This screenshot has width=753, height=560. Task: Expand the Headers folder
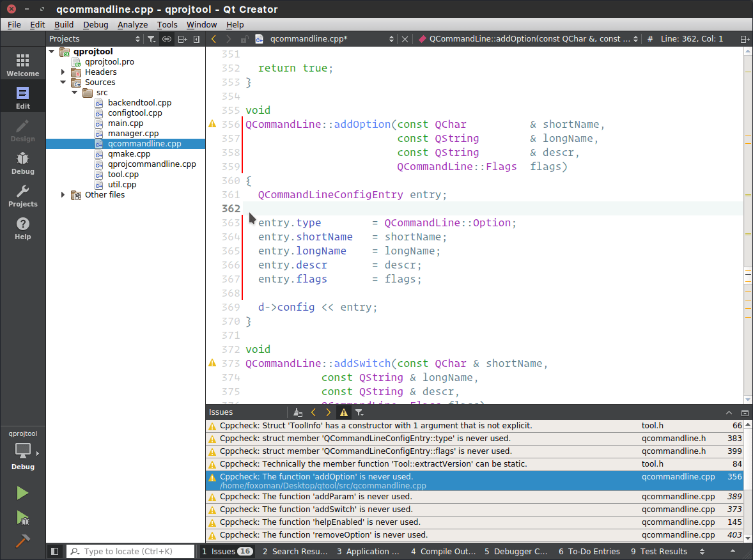[62, 72]
